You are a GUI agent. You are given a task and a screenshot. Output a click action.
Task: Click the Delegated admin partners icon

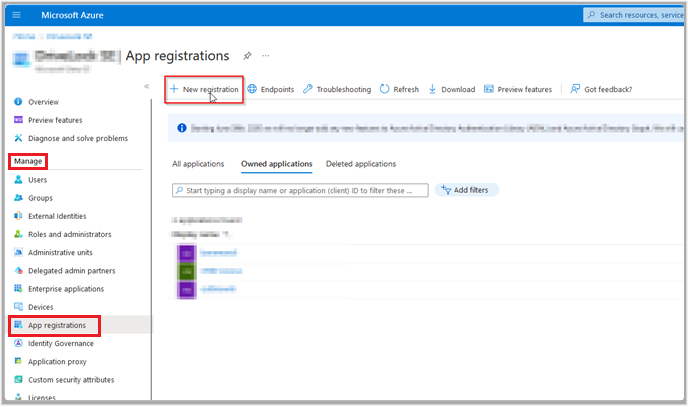(x=18, y=271)
